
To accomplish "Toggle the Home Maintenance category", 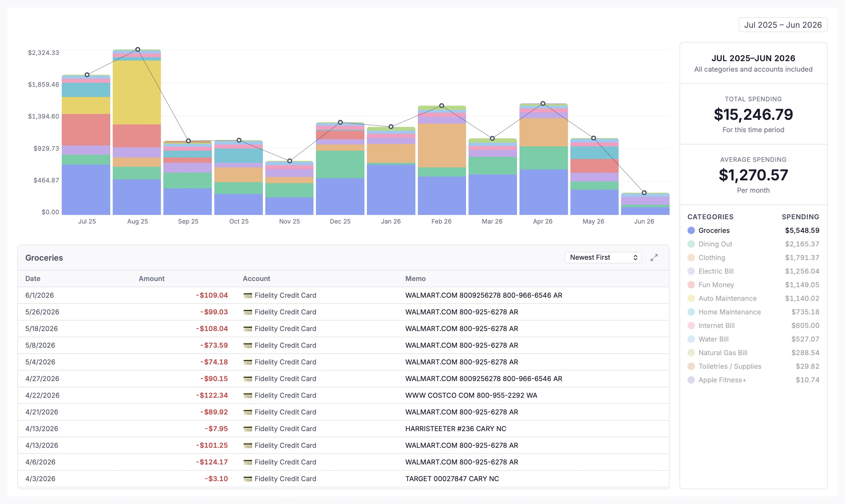I will pos(753,312).
